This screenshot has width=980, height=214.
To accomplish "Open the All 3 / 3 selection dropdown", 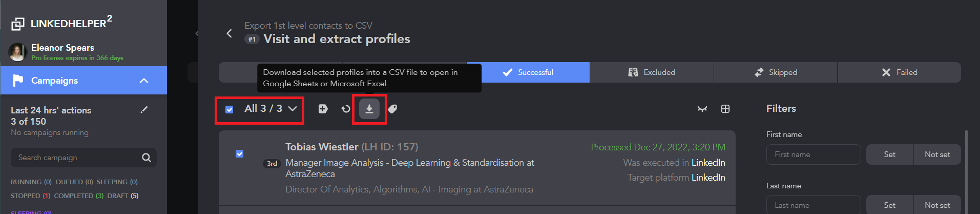I will (293, 109).
